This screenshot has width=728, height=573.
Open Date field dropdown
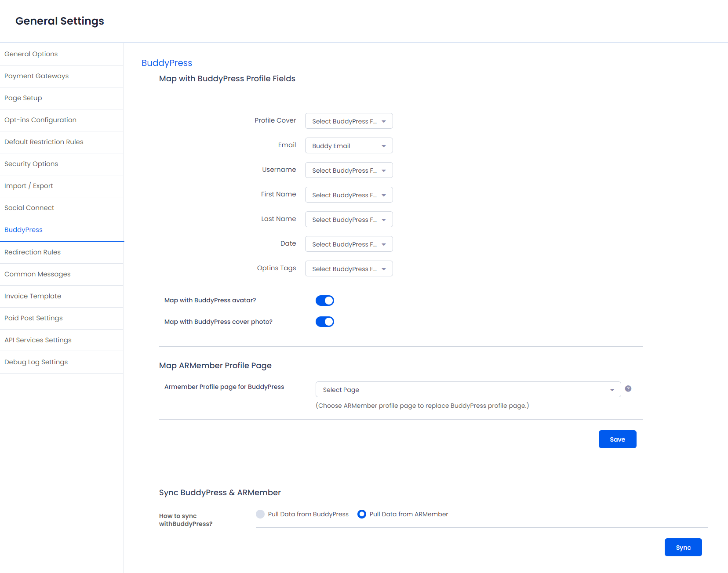tap(349, 244)
